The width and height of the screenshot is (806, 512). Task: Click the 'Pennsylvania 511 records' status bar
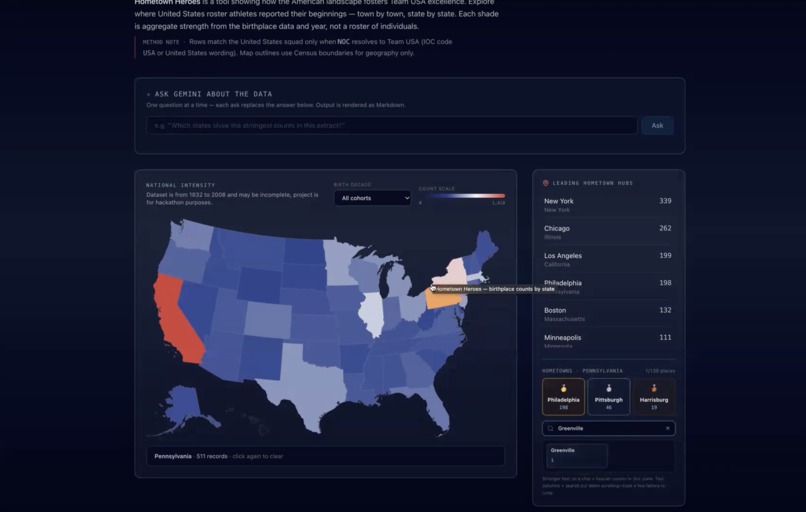[x=325, y=456]
